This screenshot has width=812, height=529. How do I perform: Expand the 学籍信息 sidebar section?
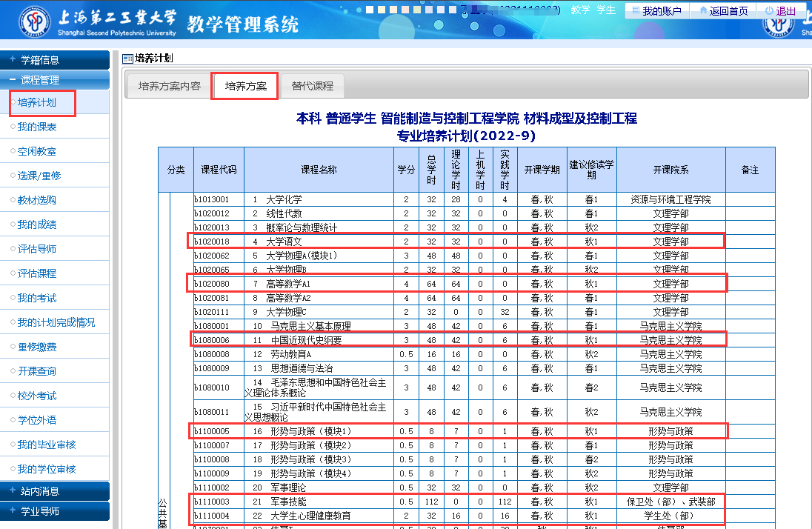(55, 60)
